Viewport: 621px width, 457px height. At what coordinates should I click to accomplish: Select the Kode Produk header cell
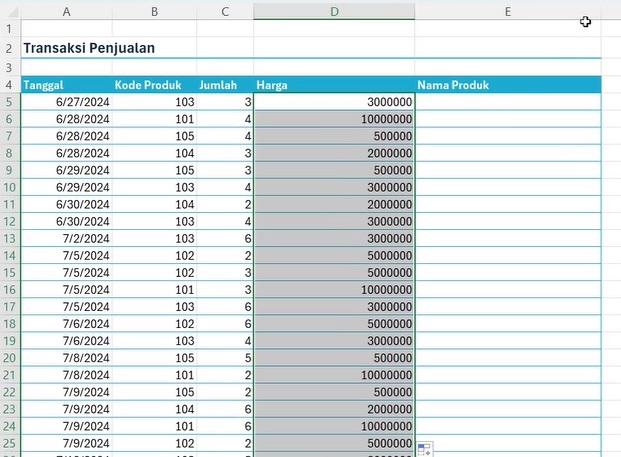pos(154,85)
